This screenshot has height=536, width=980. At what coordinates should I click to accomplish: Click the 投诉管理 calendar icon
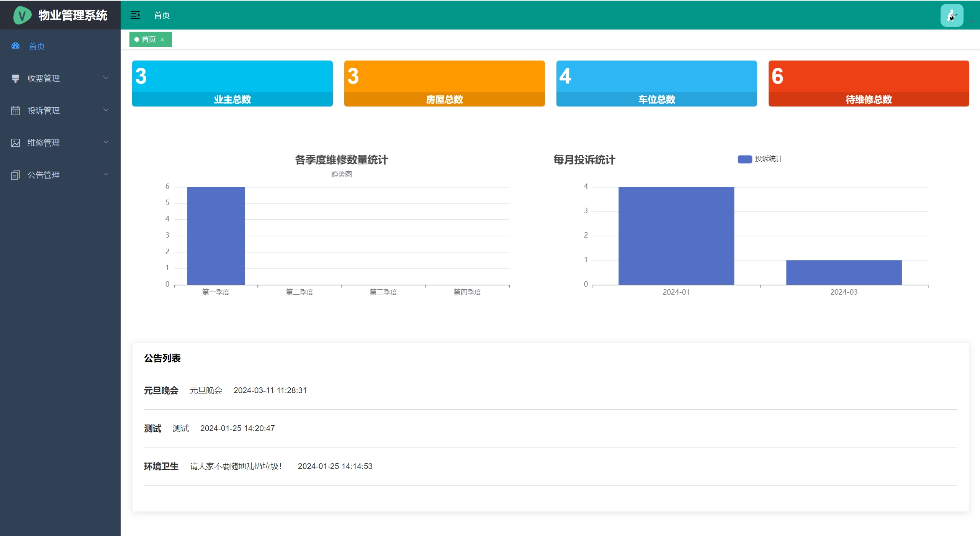pyautogui.click(x=15, y=111)
